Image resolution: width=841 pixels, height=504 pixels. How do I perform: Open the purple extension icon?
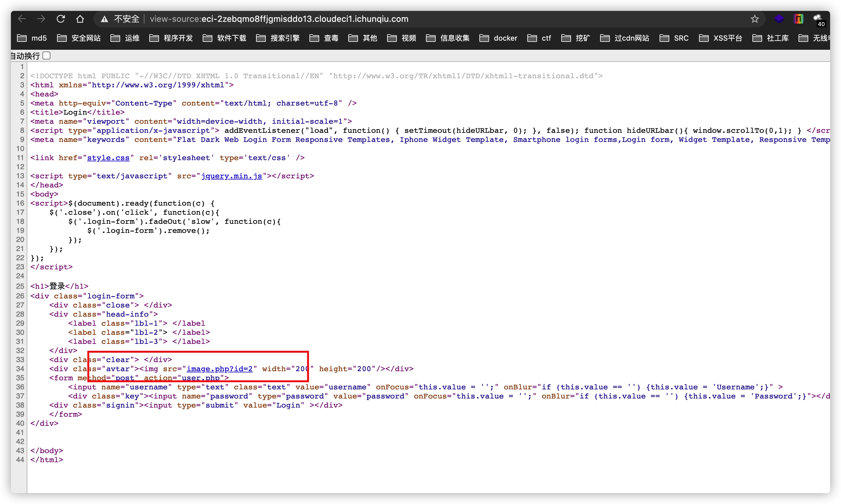tap(779, 19)
